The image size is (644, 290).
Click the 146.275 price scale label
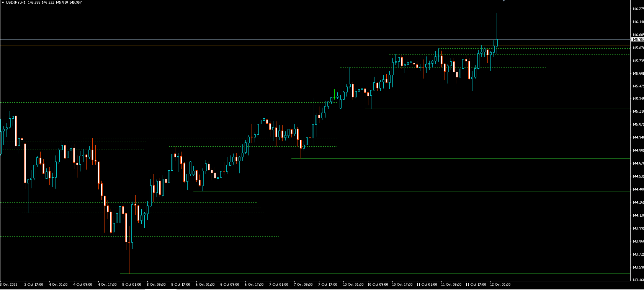(638, 9)
